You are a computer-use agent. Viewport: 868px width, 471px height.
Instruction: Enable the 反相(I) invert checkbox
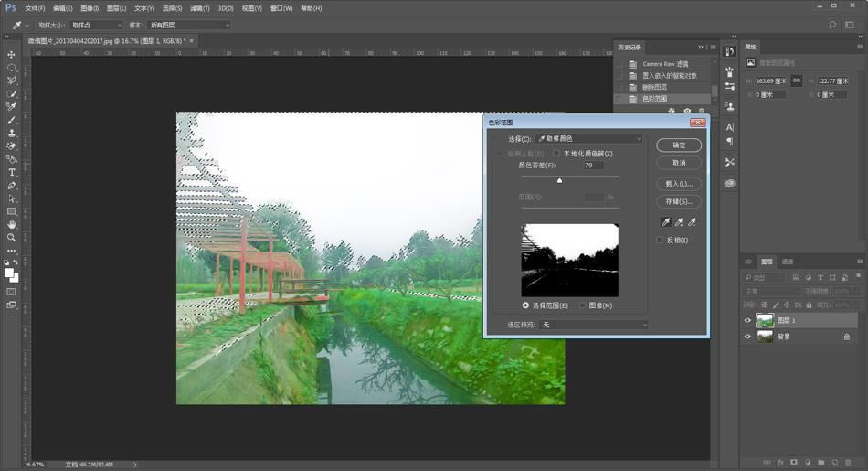(661, 240)
